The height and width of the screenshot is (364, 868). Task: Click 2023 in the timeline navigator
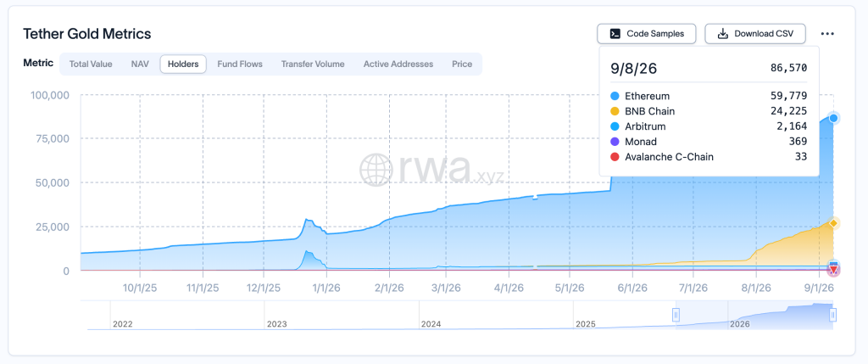coord(277,323)
